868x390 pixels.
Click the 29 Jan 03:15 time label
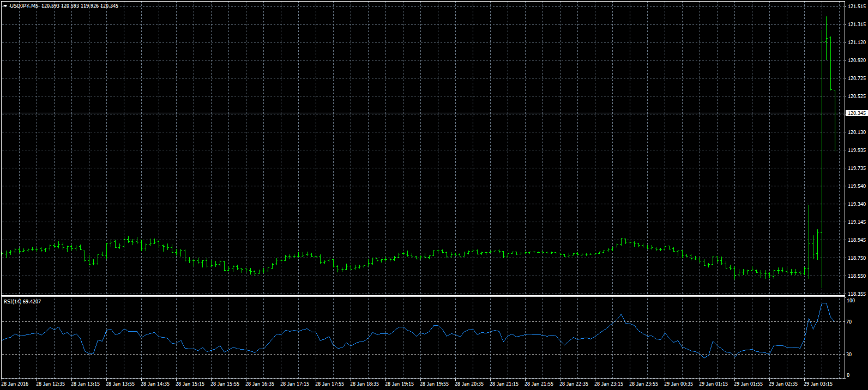click(818, 384)
